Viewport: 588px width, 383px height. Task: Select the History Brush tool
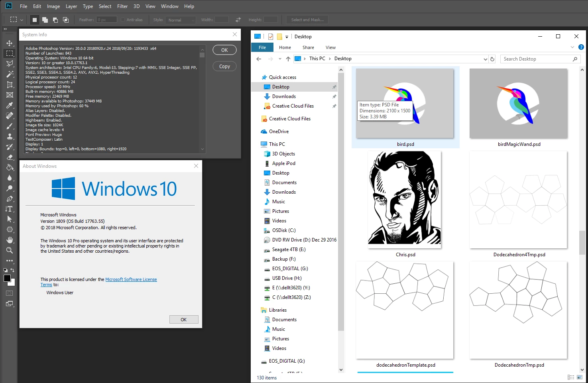pos(10,147)
